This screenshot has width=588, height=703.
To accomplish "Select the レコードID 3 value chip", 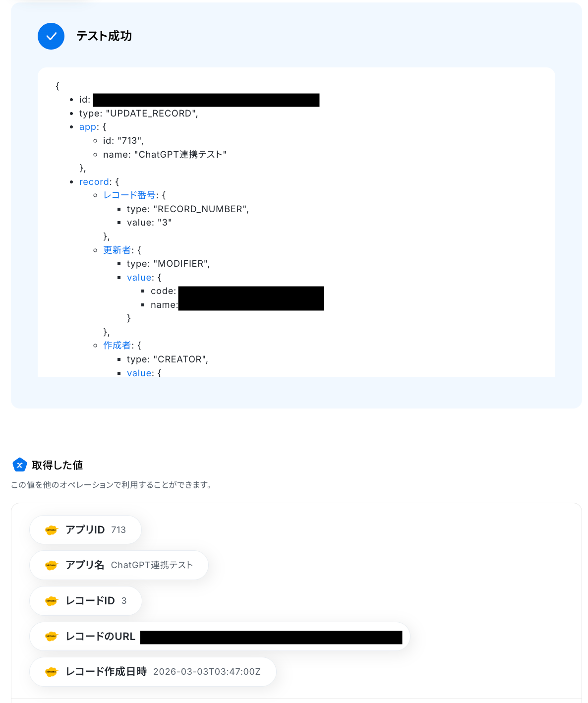I will (x=86, y=601).
